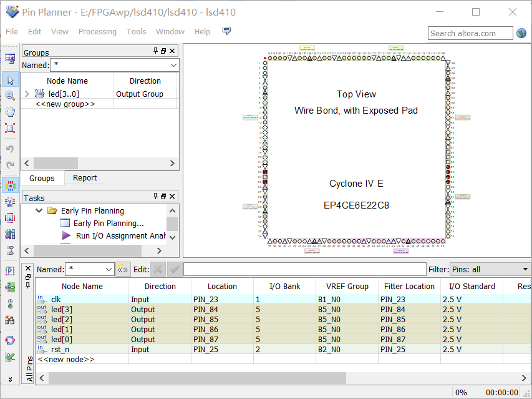532x399 pixels.
Task: Open the Tools menu
Action: click(x=136, y=32)
